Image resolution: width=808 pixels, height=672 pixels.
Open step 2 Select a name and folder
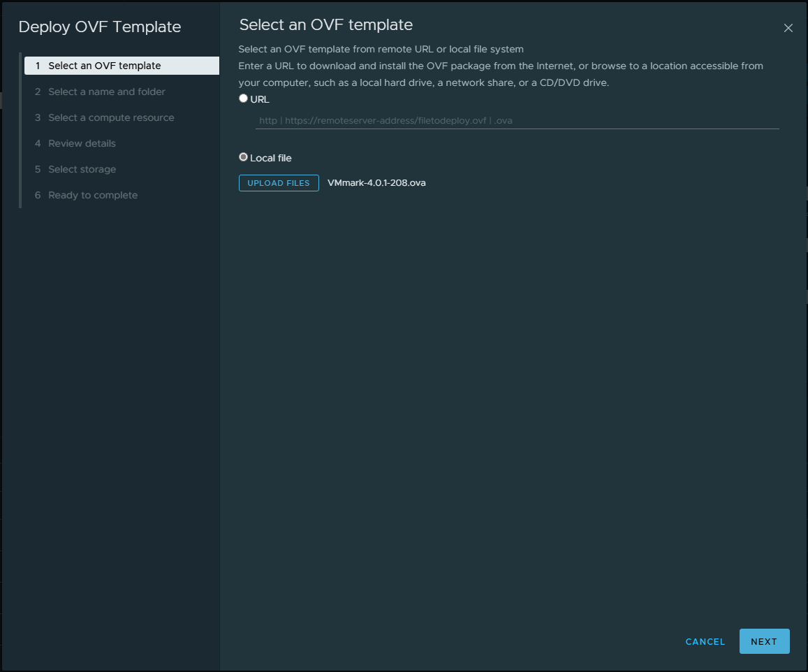tap(107, 92)
